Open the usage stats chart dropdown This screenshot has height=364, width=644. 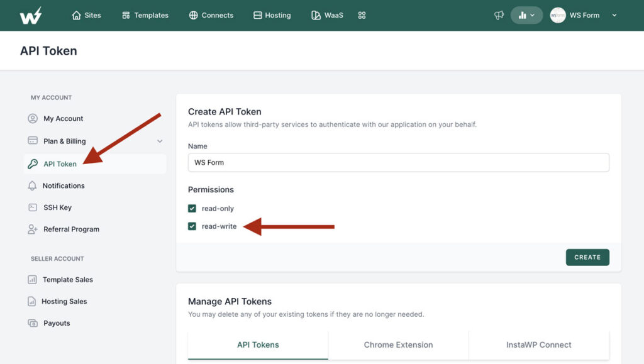tap(526, 15)
